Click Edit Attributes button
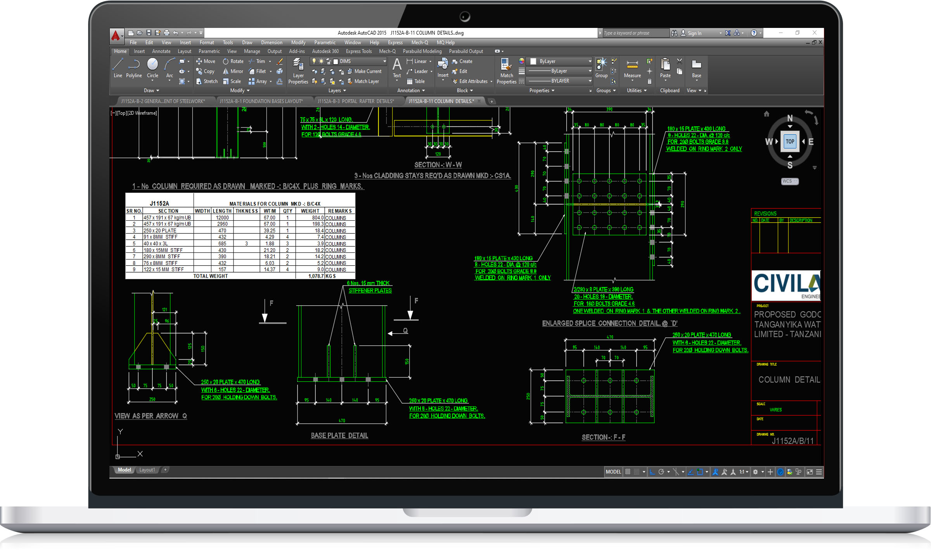931x560 pixels. (x=470, y=81)
